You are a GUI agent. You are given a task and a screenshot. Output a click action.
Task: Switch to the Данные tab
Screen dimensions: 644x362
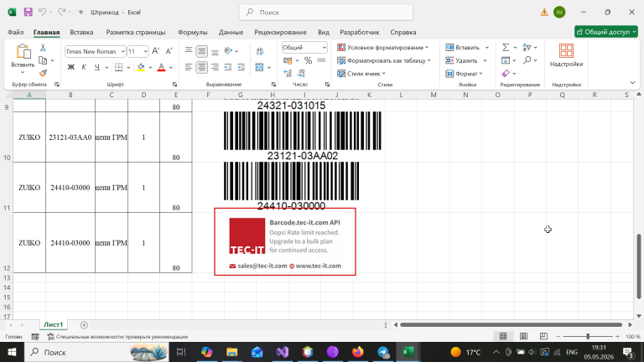pos(231,32)
